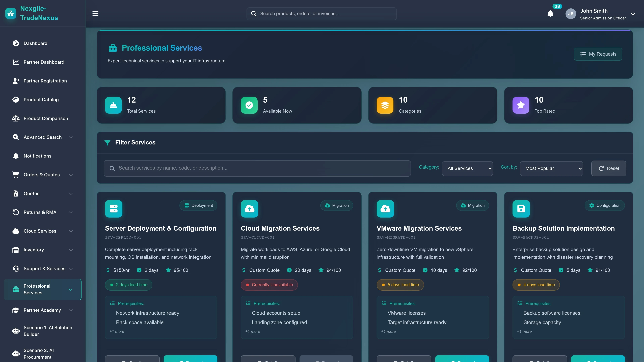Open the John Smith profile chevron
644x362 pixels.
[633, 14]
